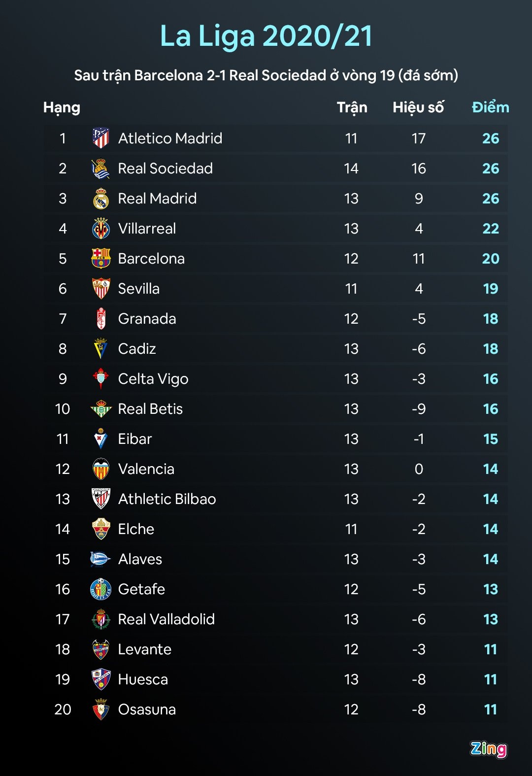Click Eibar's points value 15
The image size is (532, 776).
tap(491, 439)
